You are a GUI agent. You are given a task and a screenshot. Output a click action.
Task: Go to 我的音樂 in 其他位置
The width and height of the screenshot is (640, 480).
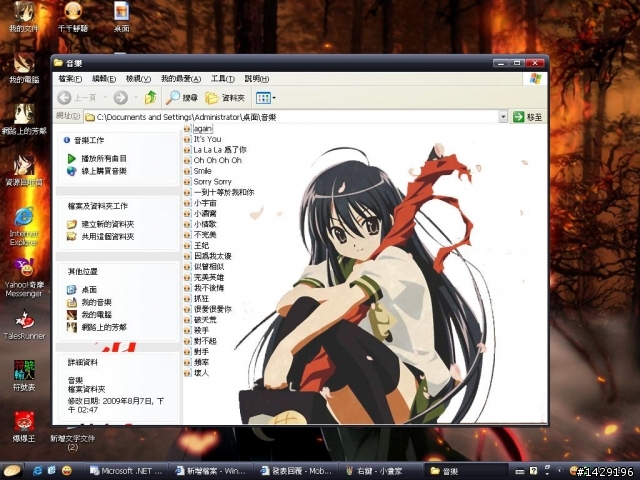pyautogui.click(x=96, y=302)
